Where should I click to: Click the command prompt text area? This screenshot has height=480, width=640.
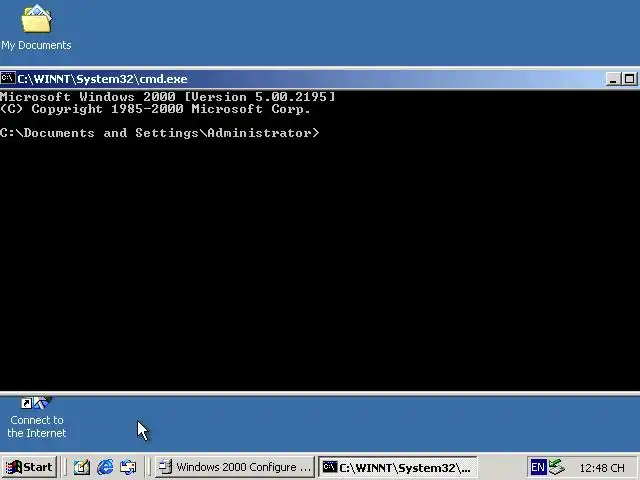point(320,240)
